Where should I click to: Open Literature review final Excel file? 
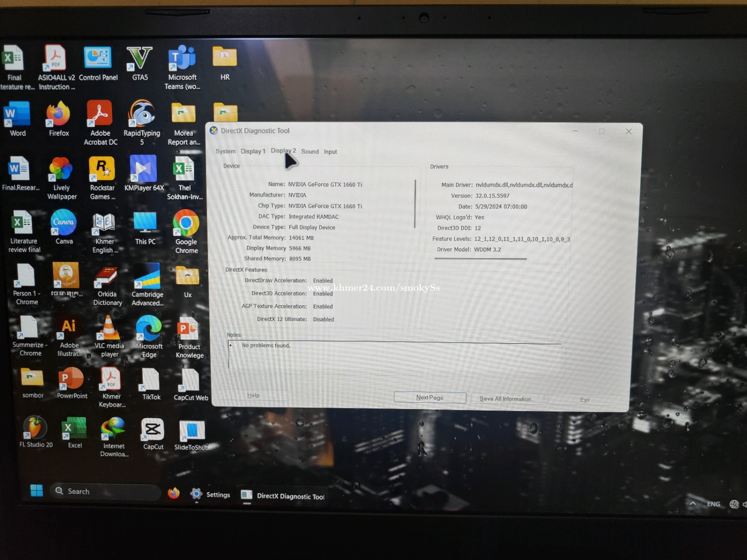[24, 231]
